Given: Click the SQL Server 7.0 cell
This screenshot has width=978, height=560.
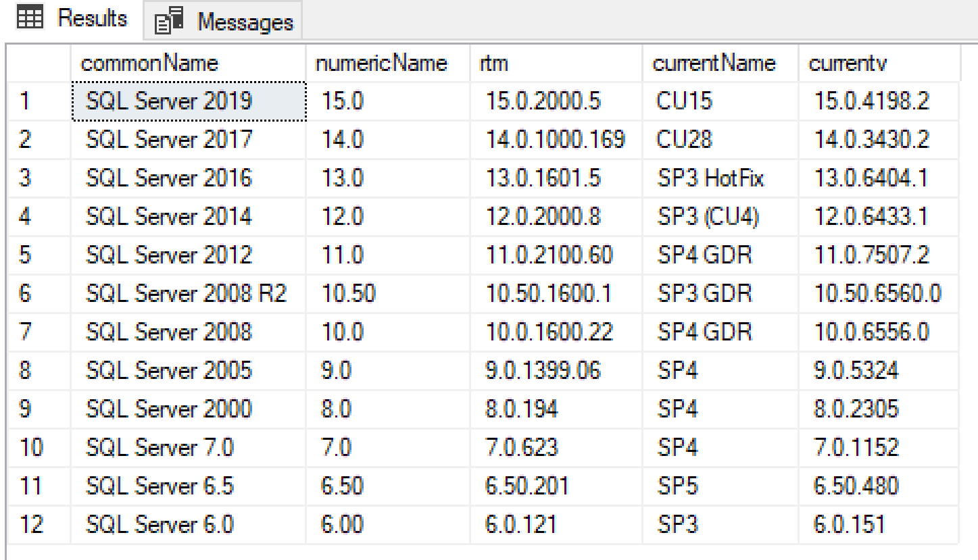Looking at the screenshot, I should [160, 448].
